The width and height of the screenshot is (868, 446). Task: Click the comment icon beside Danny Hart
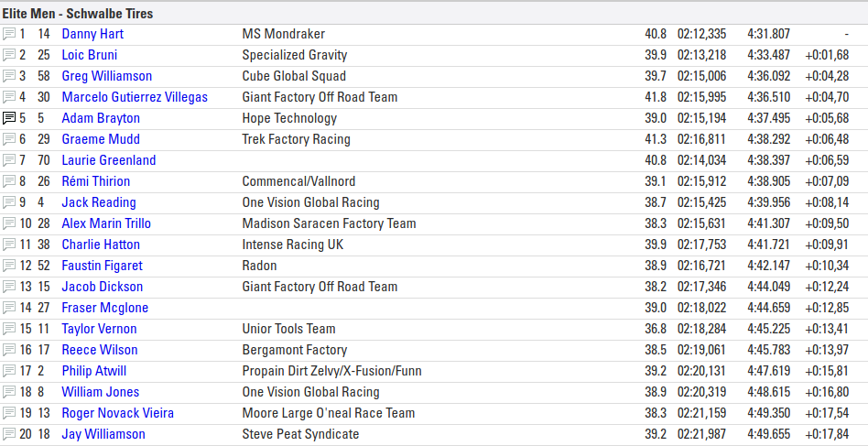coord(9,34)
